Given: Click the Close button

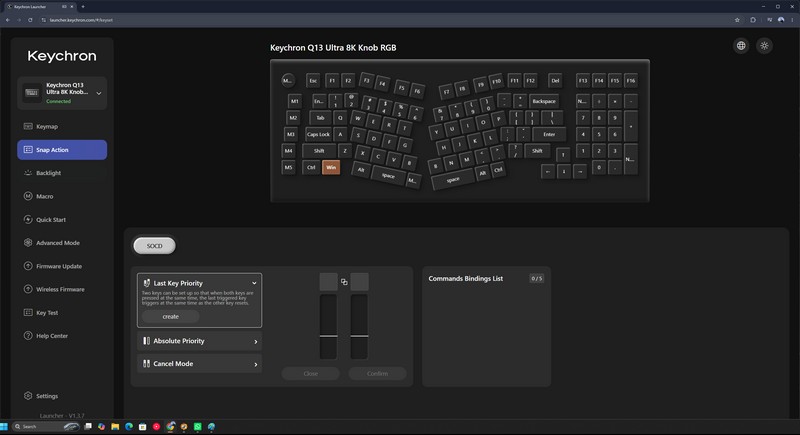Looking at the screenshot, I should 311,374.
